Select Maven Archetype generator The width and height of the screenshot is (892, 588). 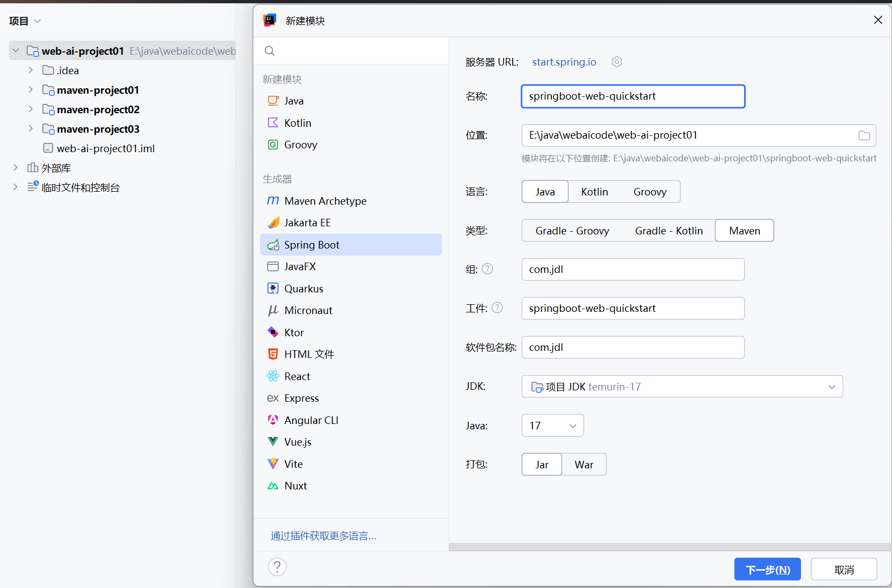[351, 201]
